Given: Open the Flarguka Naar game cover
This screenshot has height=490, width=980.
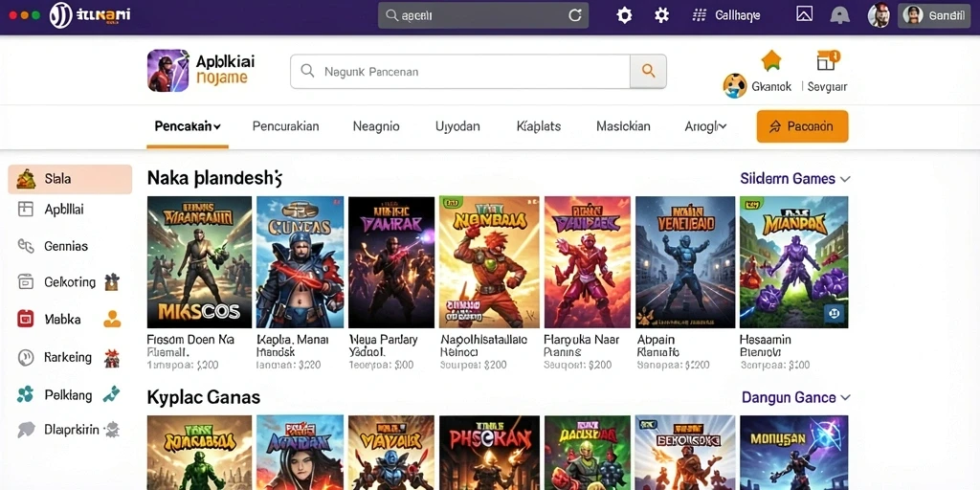Looking at the screenshot, I should [588, 262].
